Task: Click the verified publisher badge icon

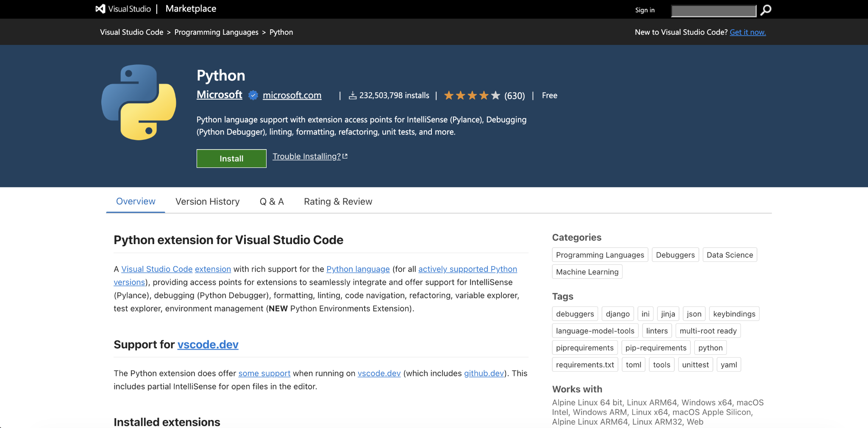Action: [253, 95]
